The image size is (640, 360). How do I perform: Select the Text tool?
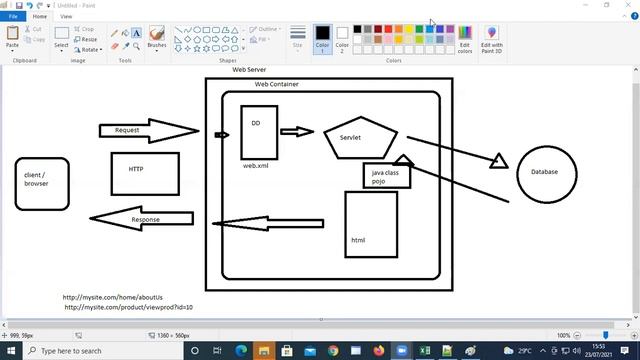(x=136, y=33)
